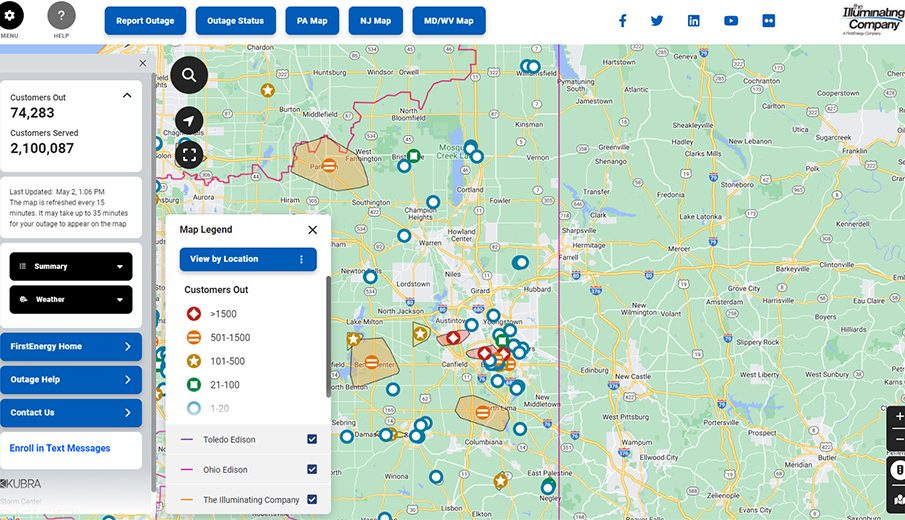
Task: Open the PA Map tab
Action: pyautogui.click(x=312, y=21)
